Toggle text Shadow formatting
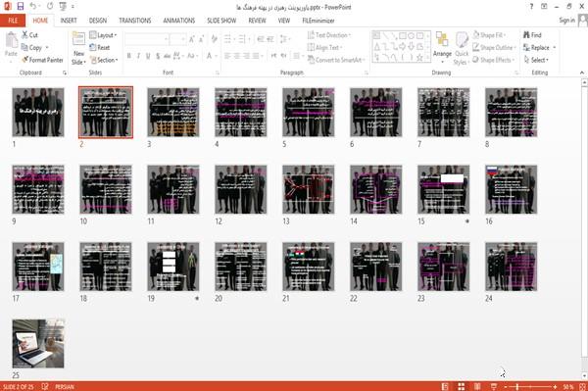This screenshot has height=391, width=588. (x=158, y=56)
